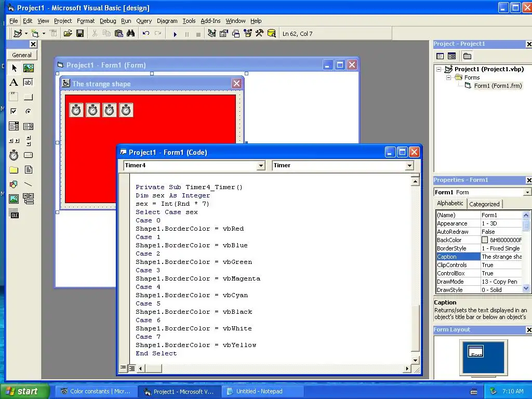Open the Format menu

pos(86,21)
